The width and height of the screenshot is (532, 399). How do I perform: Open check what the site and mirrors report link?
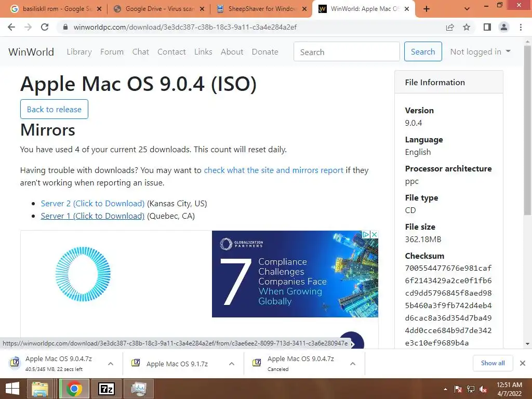(x=273, y=170)
